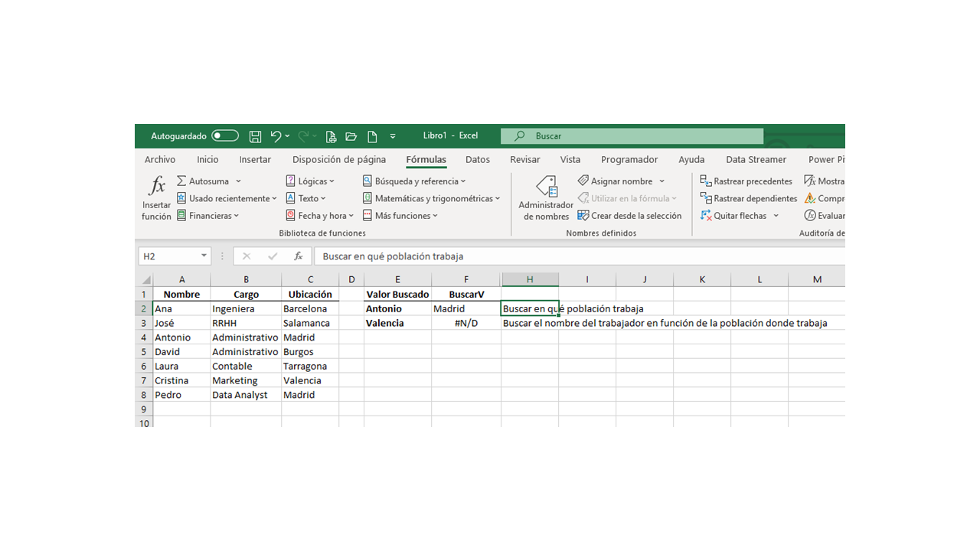The width and height of the screenshot is (980, 551).
Task: Open Usado recientemente functions menu
Action: [x=227, y=198]
